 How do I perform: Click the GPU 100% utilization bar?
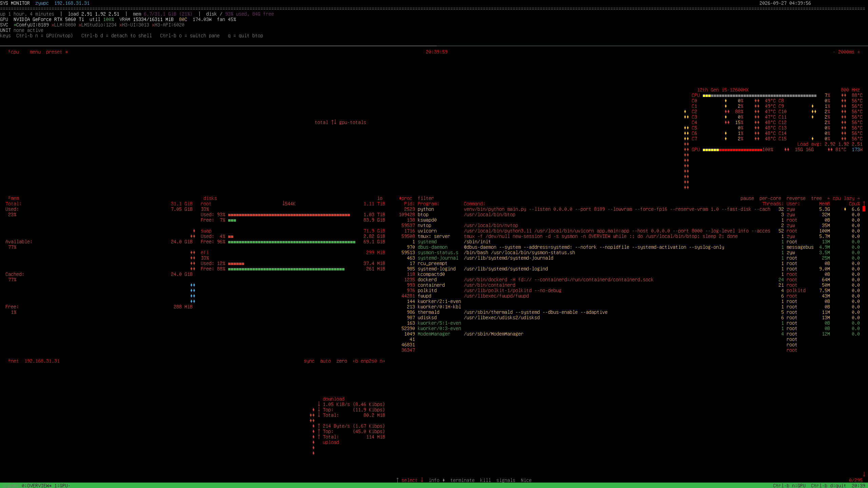pyautogui.click(x=732, y=150)
